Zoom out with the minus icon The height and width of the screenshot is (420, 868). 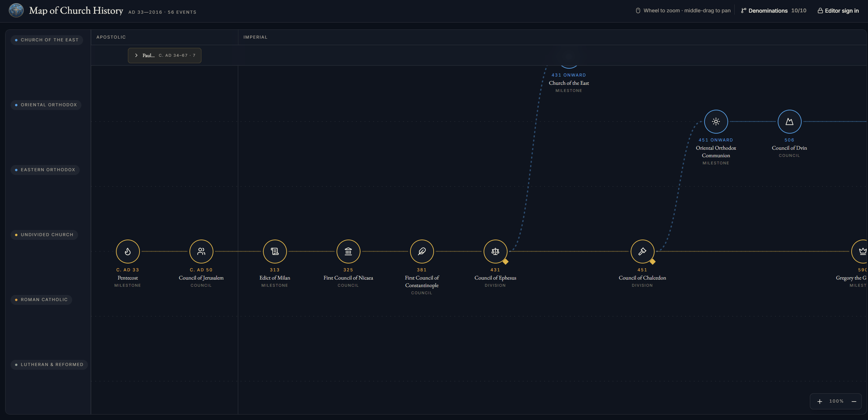coord(854,402)
